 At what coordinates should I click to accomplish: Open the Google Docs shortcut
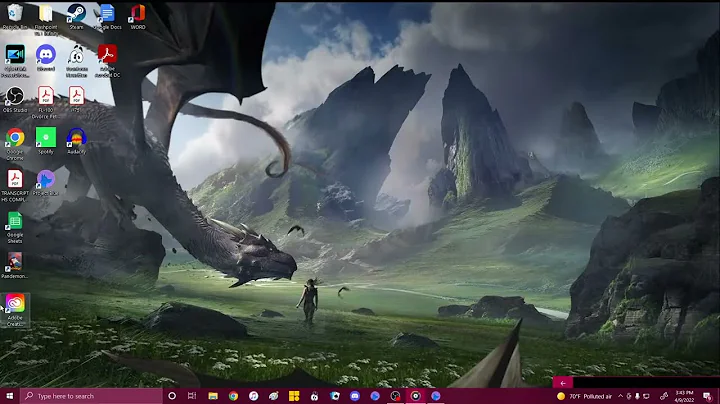tap(107, 17)
